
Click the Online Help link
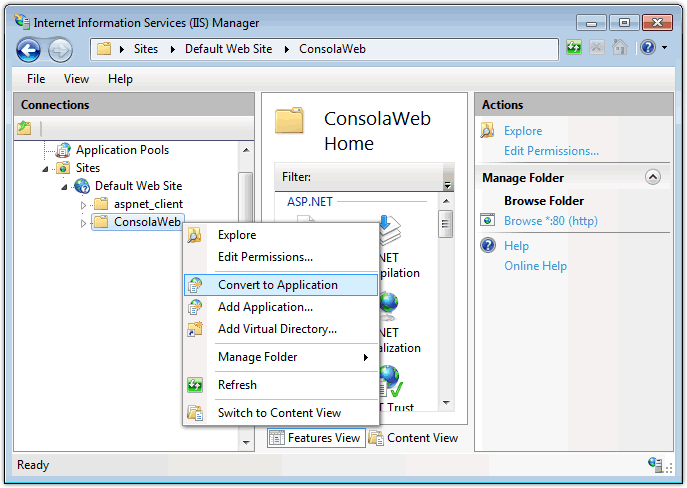coord(535,265)
